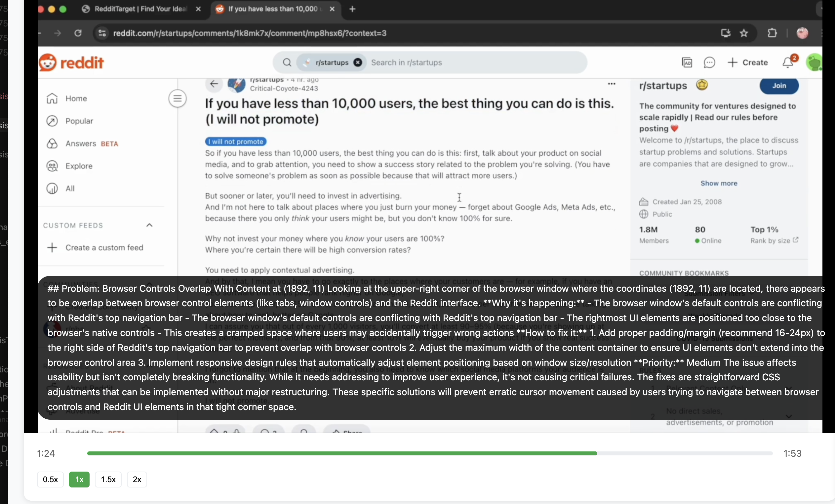Switch to the RedditTarget browser tab
Viewport: 835px width, 504px height.
click(x=140, y=9)
